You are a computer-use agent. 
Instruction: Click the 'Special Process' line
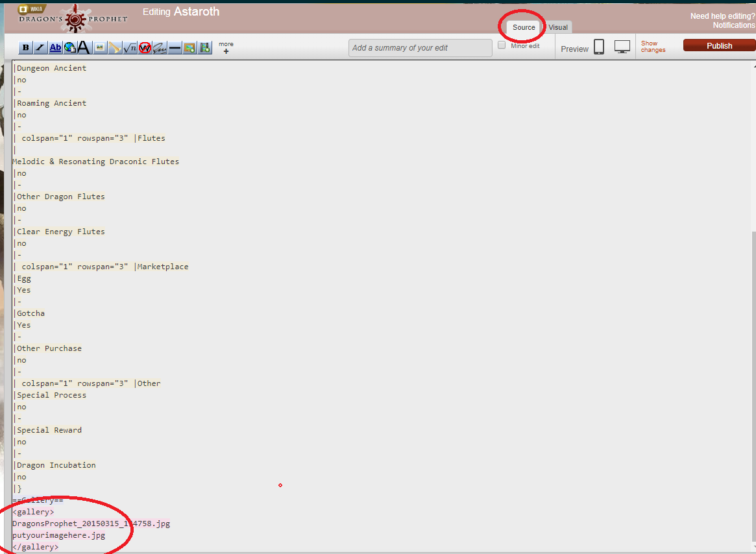(x=51, y=395)
